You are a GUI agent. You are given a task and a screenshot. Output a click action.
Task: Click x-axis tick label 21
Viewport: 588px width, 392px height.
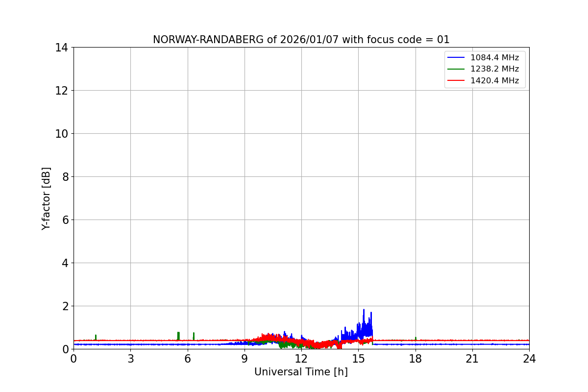[x=472, y=359]
